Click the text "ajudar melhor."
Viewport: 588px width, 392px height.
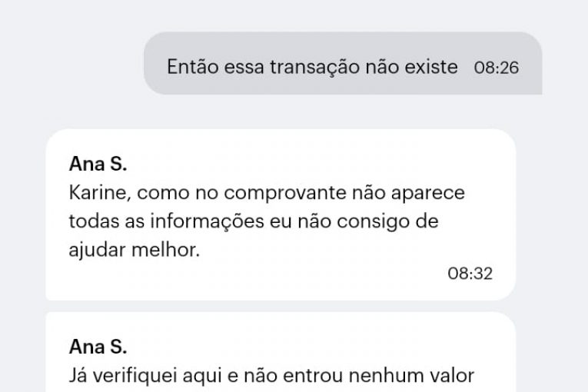(134, 251)
